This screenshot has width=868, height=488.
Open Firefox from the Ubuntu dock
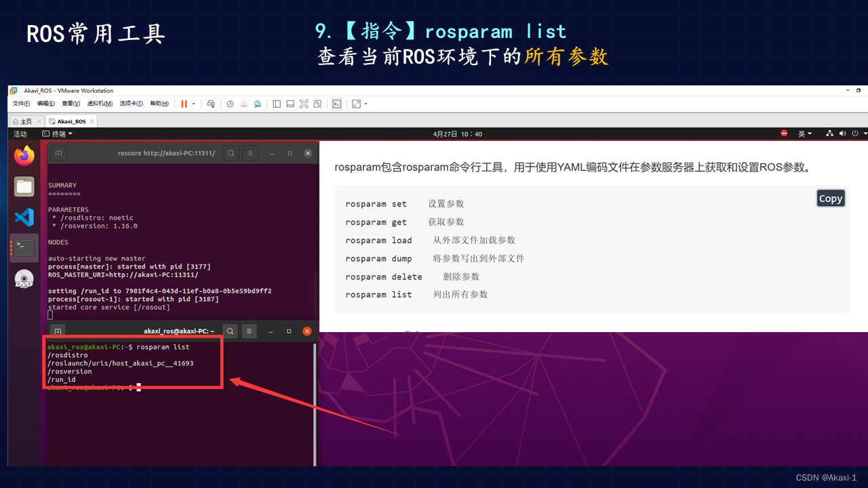pyautogui.click(x=24, y=155)
